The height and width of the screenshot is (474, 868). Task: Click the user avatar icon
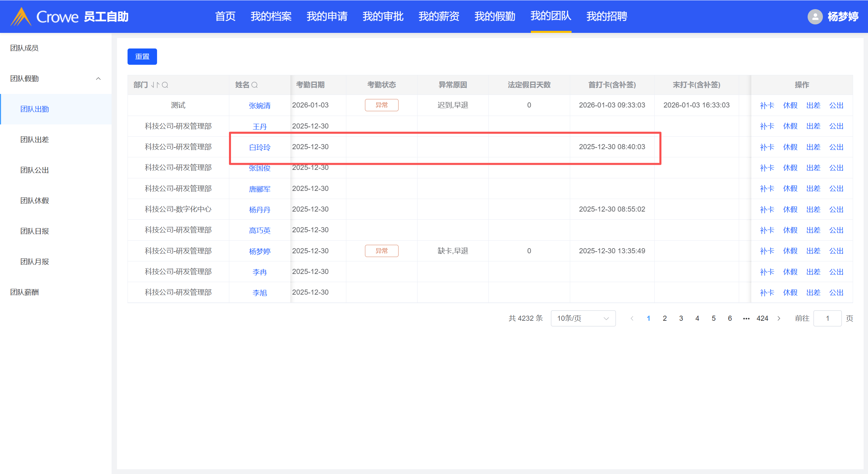pos(815,17)
